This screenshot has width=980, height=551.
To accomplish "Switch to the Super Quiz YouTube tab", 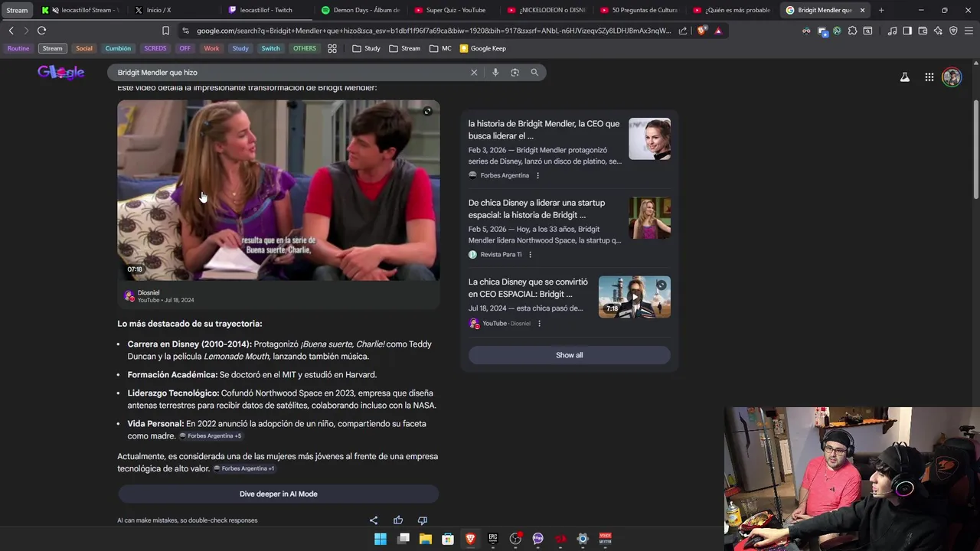I will [x=455, y=10].
